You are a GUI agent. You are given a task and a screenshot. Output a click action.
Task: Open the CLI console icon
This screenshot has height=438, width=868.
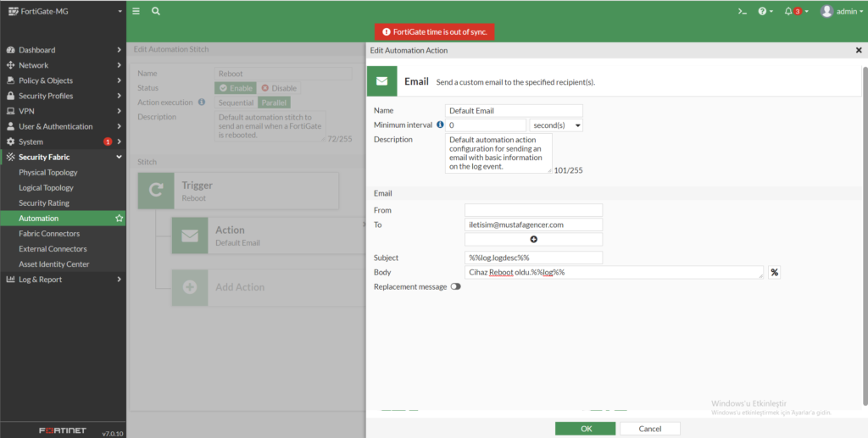tap(742, 11)
